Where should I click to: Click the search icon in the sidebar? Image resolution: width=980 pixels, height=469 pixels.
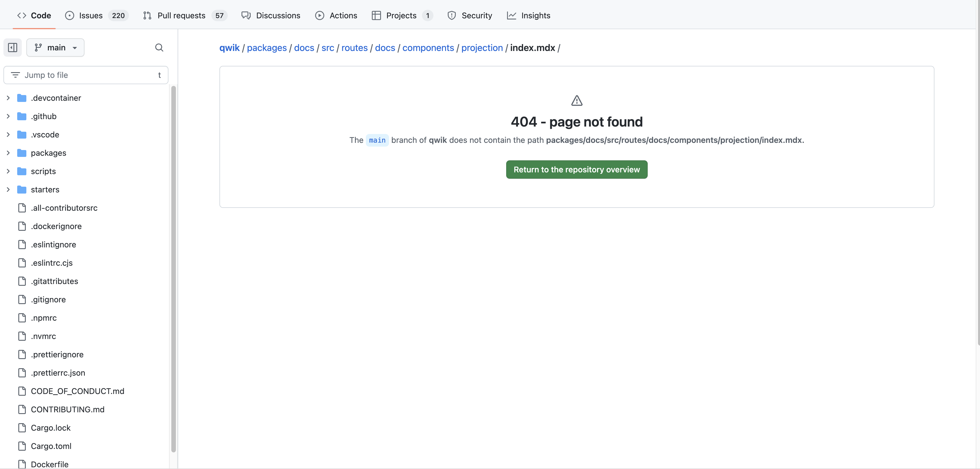pyautogui.click(x=159, y=47)
